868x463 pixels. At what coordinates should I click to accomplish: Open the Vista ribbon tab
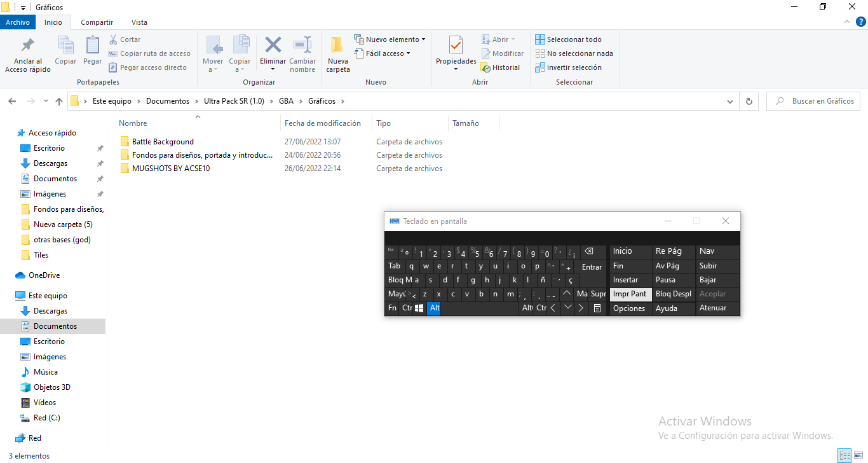pos(139,22)
